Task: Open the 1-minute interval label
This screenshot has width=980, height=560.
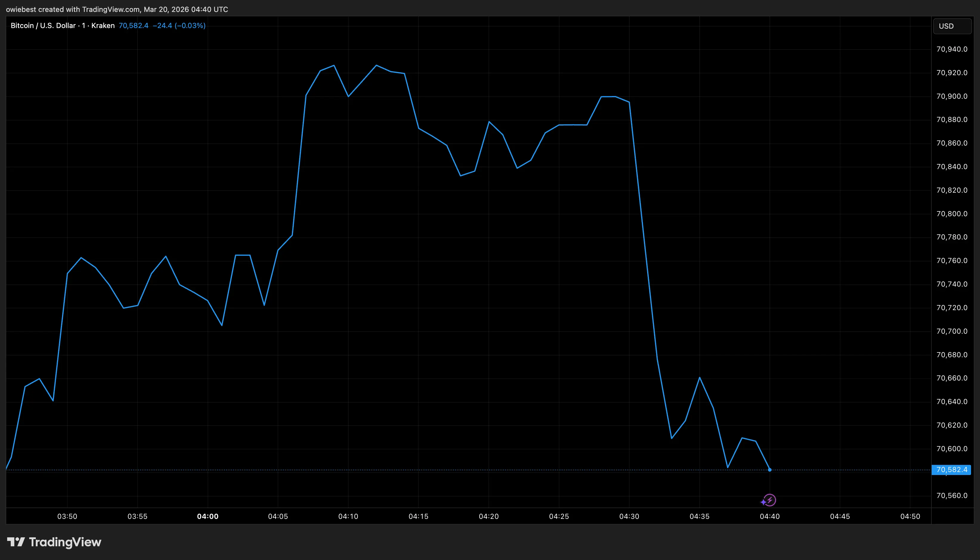Action: click(x=83, y=25)
